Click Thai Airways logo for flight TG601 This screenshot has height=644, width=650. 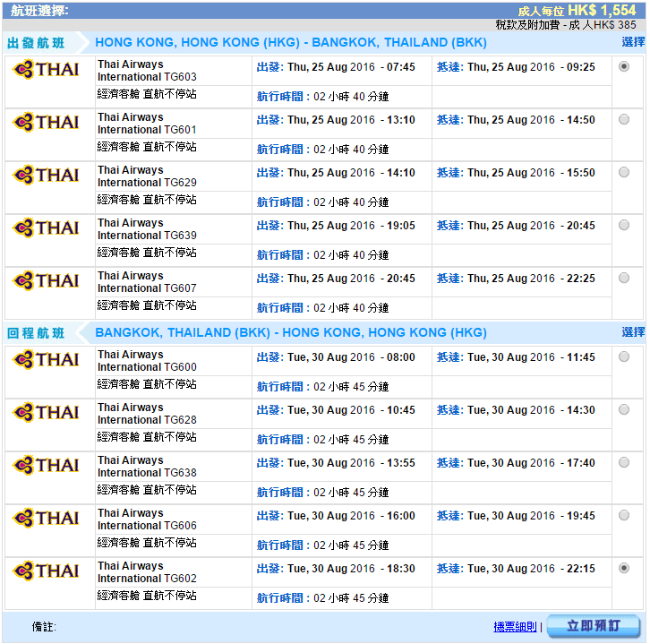pyautogui.click(x=47, y=123)
